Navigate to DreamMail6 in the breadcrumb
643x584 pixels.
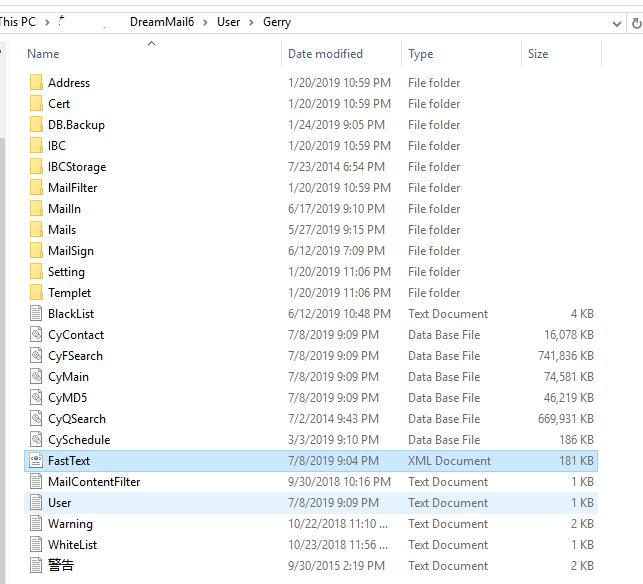(162, 22)
